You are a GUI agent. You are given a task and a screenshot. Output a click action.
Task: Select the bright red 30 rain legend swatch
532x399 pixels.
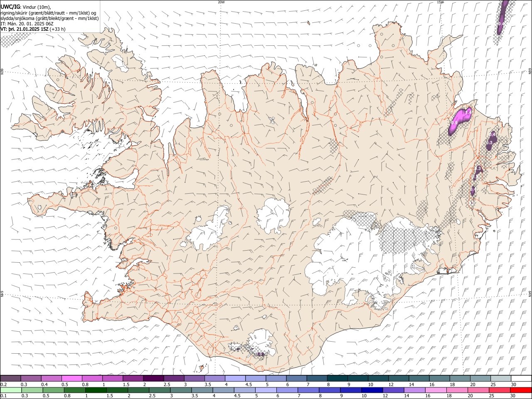point(521,390)
